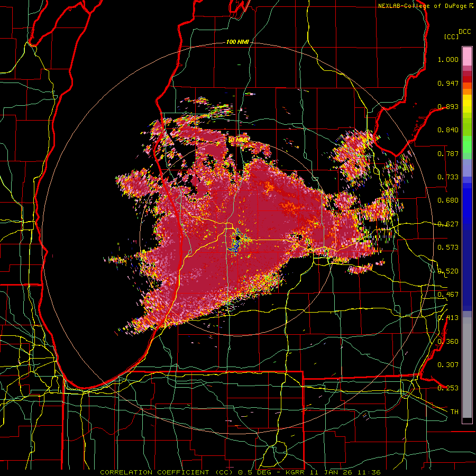Click the TH threshold label on the scale
This screenshot has height=476, width=476.
click(x=454, y=412)
